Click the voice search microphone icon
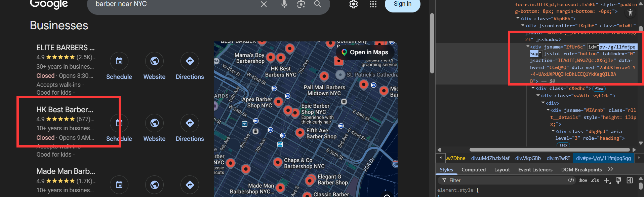Screen dimensions: 644x197 [284, 4]
